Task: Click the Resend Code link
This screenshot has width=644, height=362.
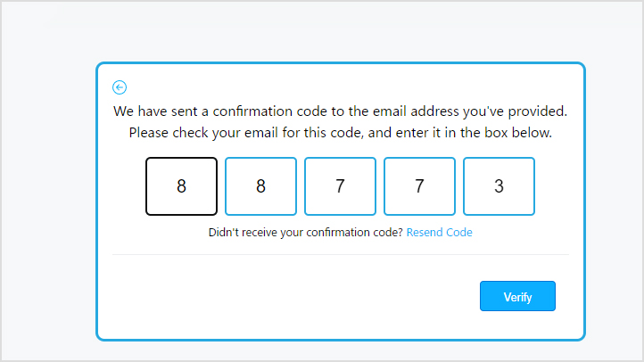Action: 439,233
